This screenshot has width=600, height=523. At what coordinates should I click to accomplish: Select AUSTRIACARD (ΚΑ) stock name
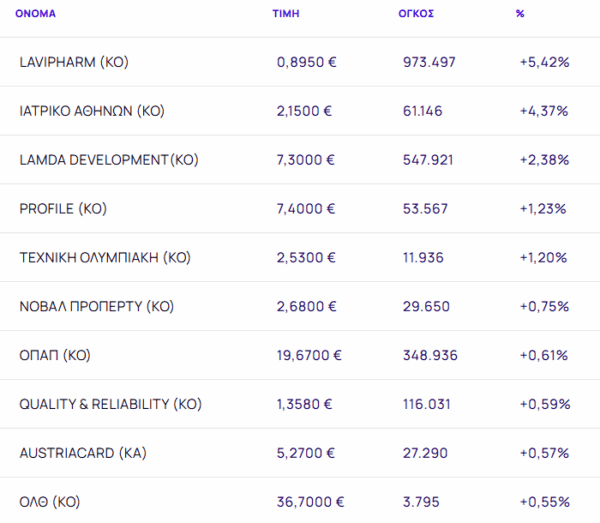(x=83, y=453)
